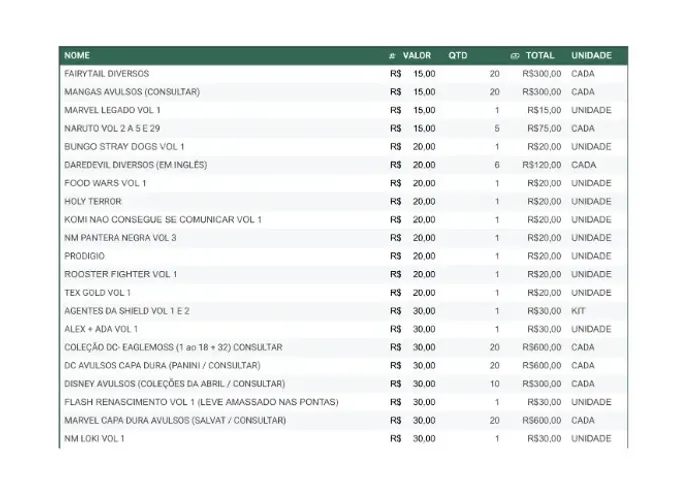Click MANGAS AVULSOS (CONSULTAR) item name
This screenshot has height=496, width=700.
[x=132, y=92]
